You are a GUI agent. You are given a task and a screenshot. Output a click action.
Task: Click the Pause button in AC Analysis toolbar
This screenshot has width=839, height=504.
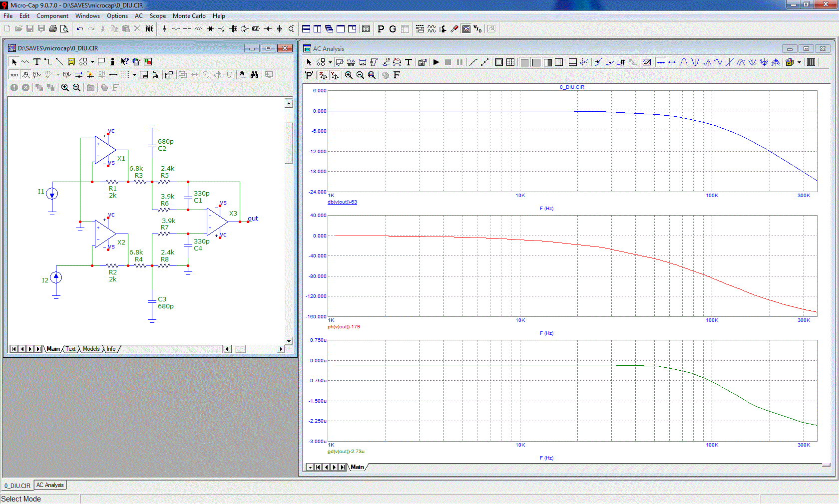(x=459, y=62)
